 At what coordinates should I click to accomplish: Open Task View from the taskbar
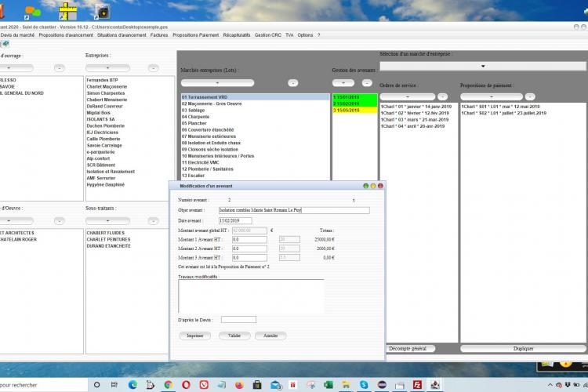(x=114, y=384)
